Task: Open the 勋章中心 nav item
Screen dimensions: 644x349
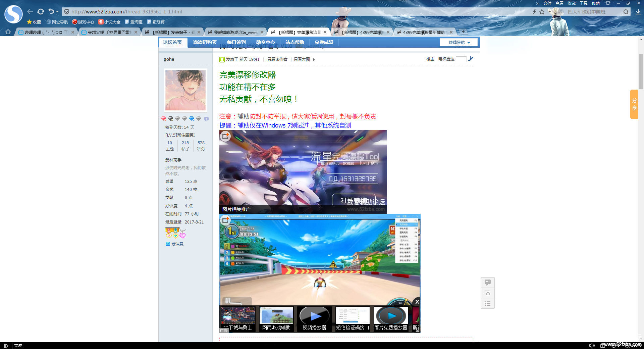Action: pos(265,42)
